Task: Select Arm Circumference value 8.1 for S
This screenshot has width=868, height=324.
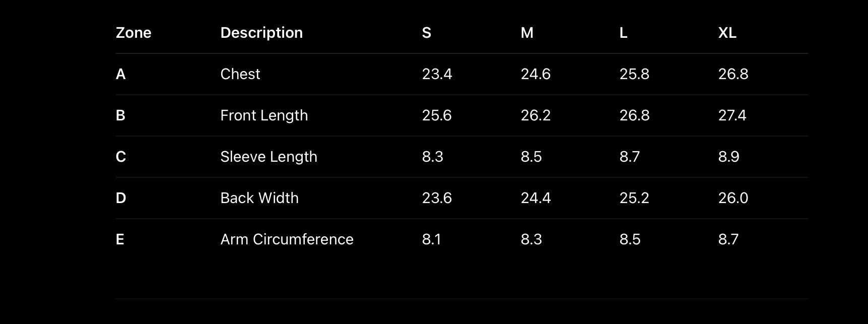Action: [431, 239]
